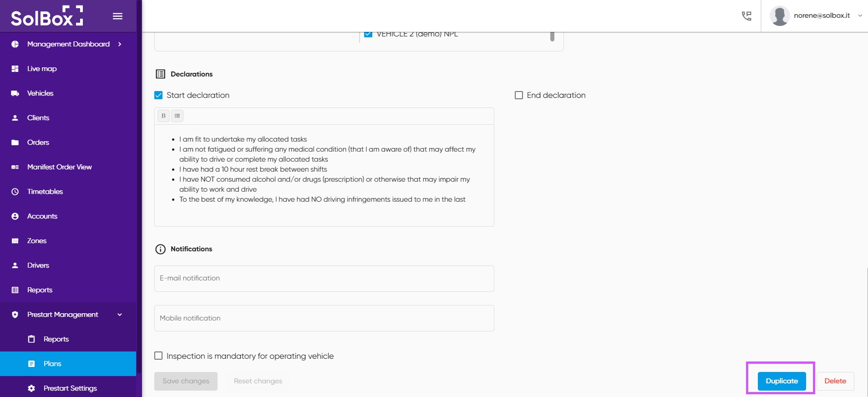
Task: Expand the Management Dashboard chevron
Action: [120, 44]
